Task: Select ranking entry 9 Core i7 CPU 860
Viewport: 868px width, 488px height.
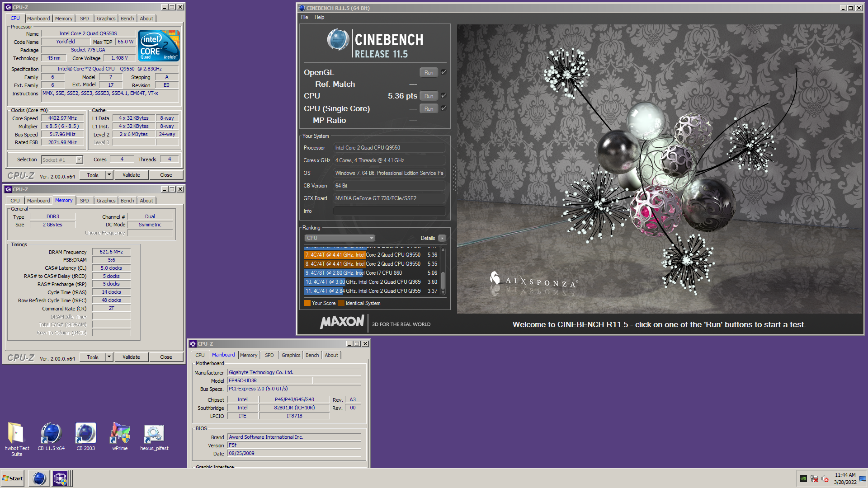Action: click(x=371, y=273)
